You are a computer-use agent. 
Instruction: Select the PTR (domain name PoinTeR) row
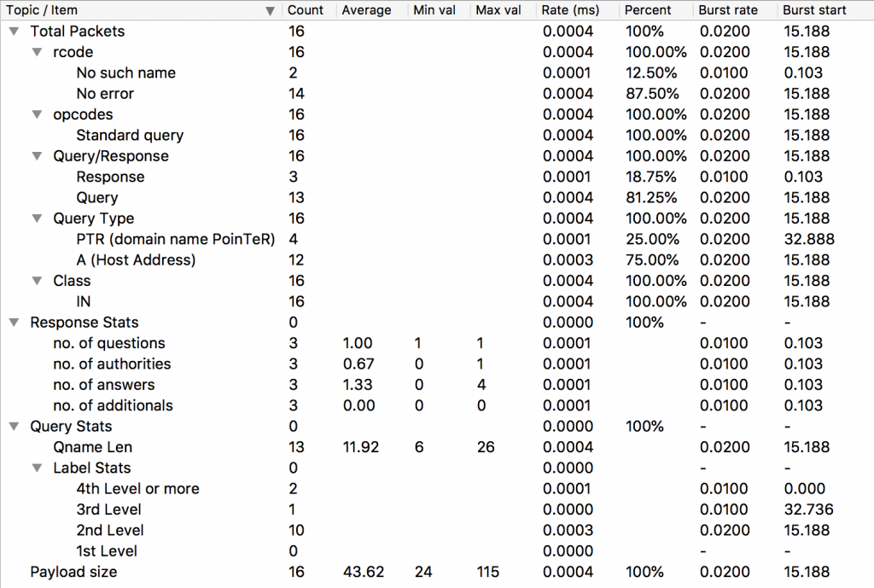coord(437,240)
